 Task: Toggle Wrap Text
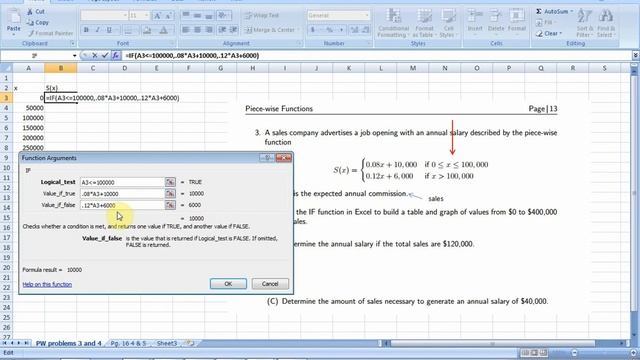tap(262, 16)
